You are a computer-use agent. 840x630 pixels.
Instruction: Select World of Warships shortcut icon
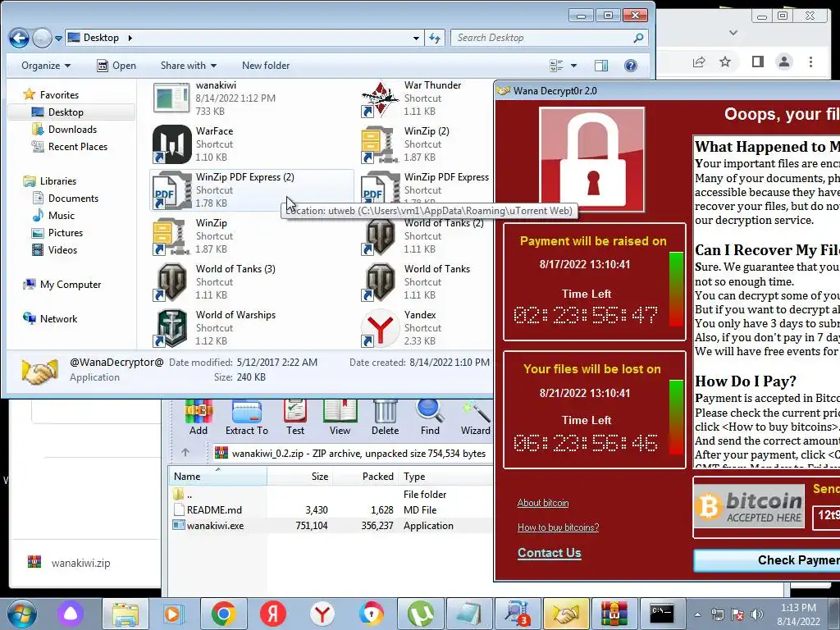point(171,328)
